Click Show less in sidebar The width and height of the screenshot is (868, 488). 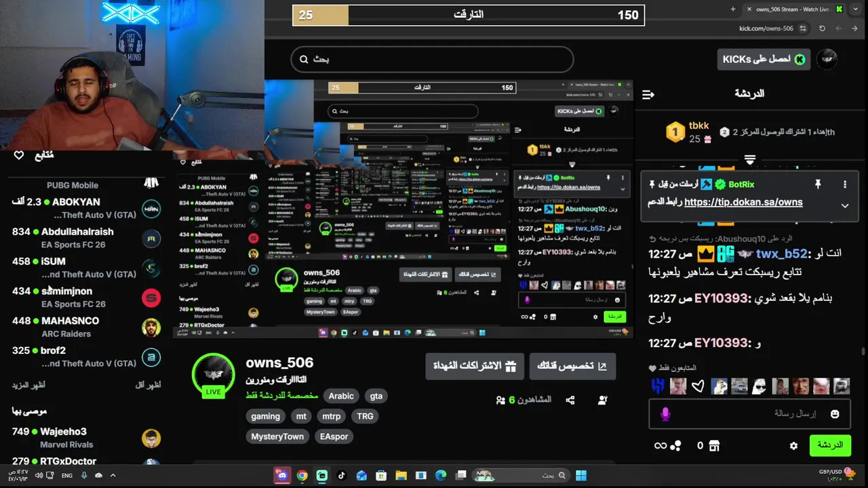[x=148, y=385]
